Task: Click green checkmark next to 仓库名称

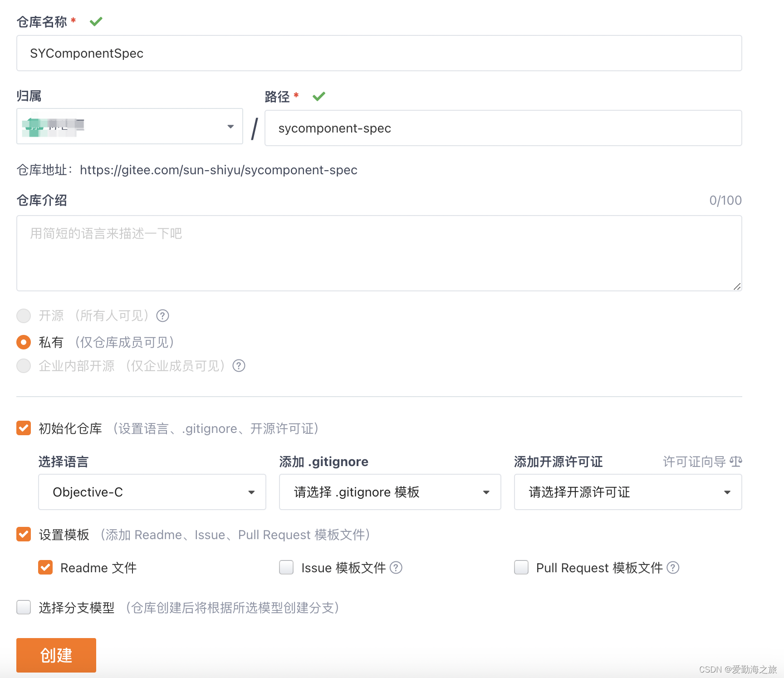Action: coord(96,21)
